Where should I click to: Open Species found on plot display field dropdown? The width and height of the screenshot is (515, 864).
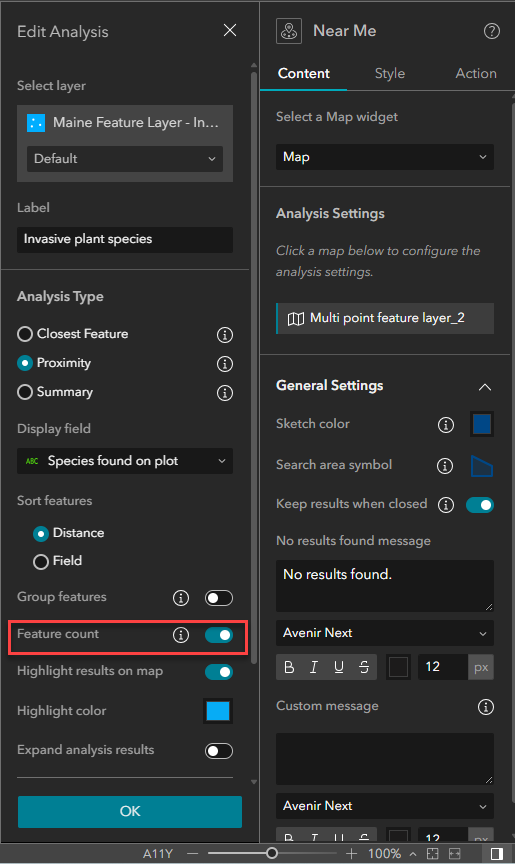(125, 461)
